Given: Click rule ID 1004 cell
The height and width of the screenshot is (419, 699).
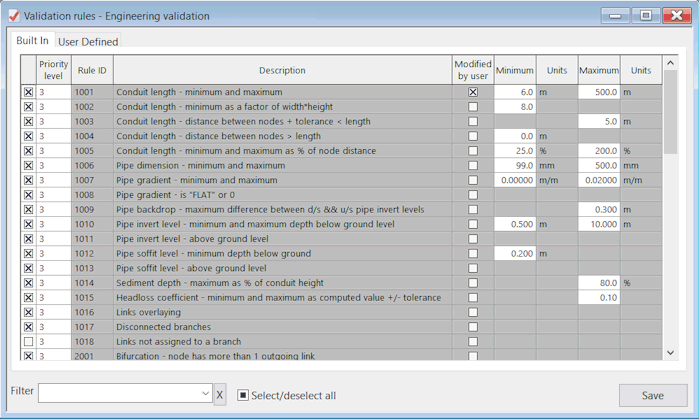Looking at the screenshot, I should pos(92,136).
